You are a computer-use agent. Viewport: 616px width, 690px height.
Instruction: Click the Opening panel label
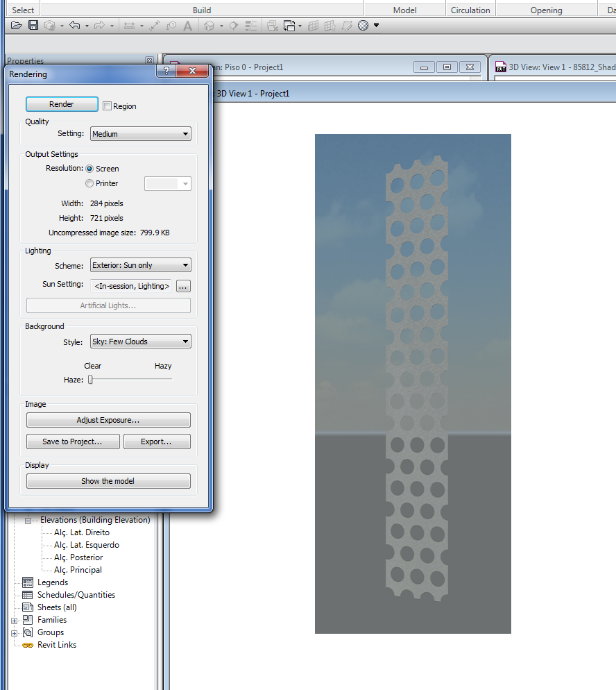pos(546,10)
